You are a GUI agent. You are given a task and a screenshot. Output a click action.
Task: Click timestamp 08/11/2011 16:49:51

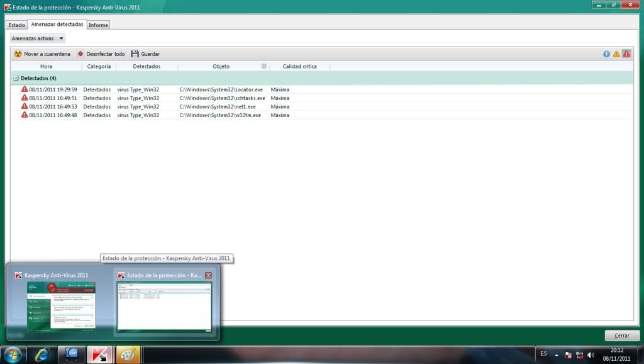pyautogui.click(x=53, y=98)
